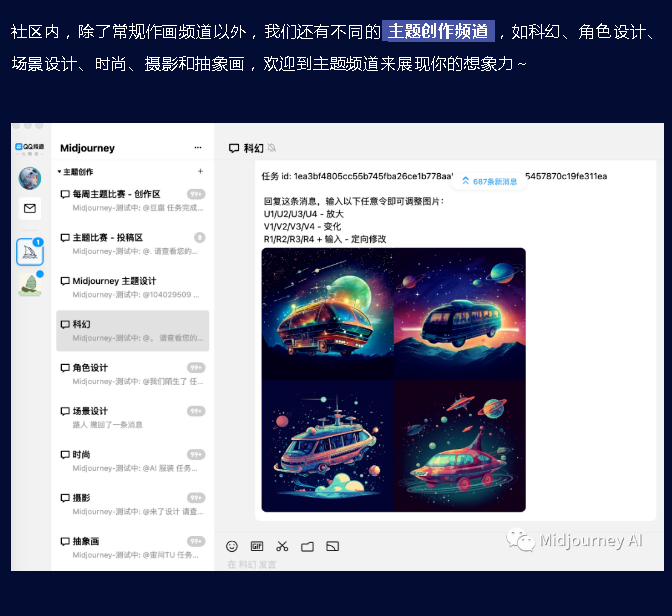Toggle the muted bell beside 科幻 title
672x616 pixels.
[x=272, y=148]
